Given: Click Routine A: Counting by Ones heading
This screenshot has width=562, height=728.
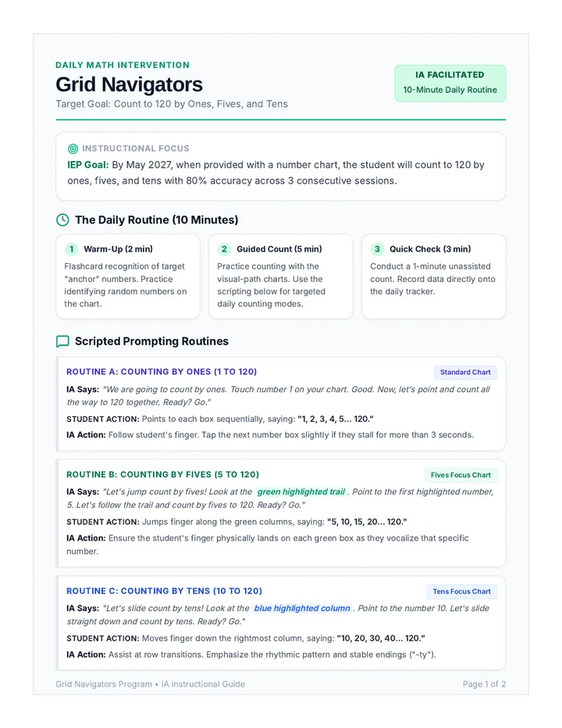Looking at the screenshot, I should [x=162, y=372].
